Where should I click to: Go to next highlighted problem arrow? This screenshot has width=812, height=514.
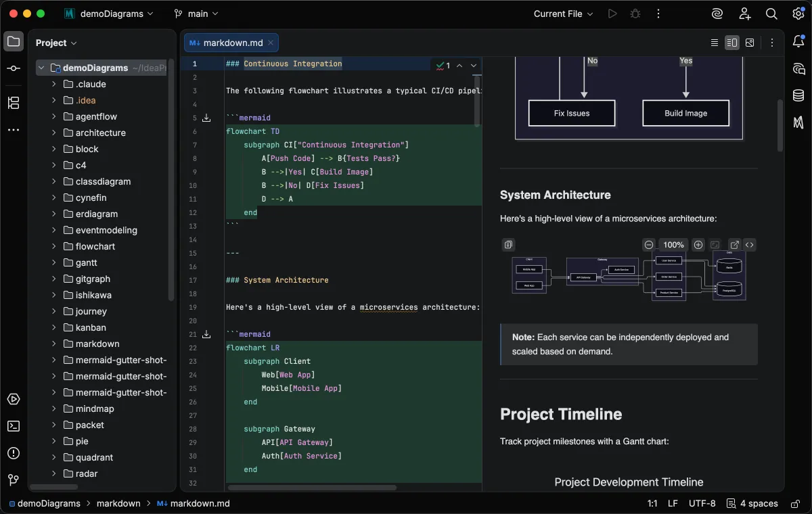pyautogui.click(x=474, y=66)
